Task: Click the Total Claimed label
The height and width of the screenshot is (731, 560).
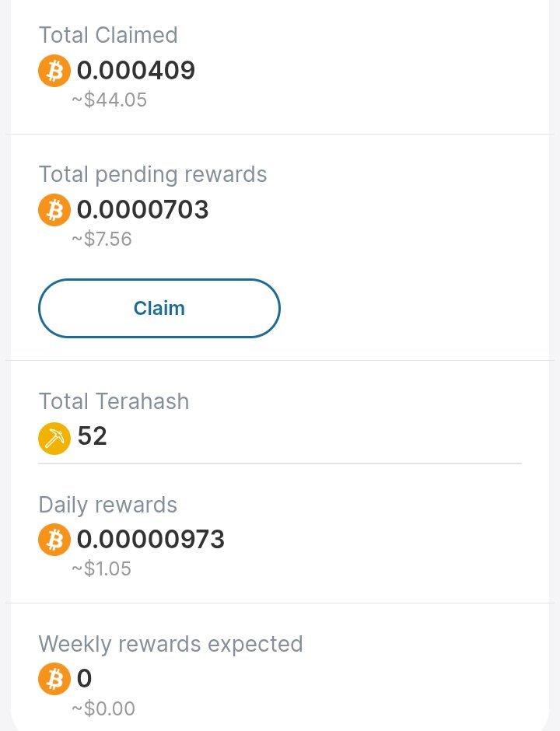Action: point(108,35)
